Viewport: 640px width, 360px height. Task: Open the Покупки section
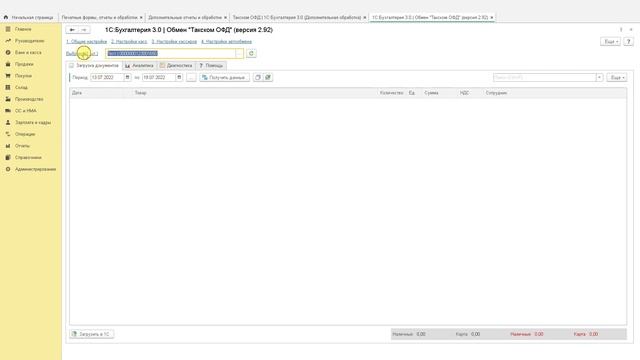(x=23, y=76)
